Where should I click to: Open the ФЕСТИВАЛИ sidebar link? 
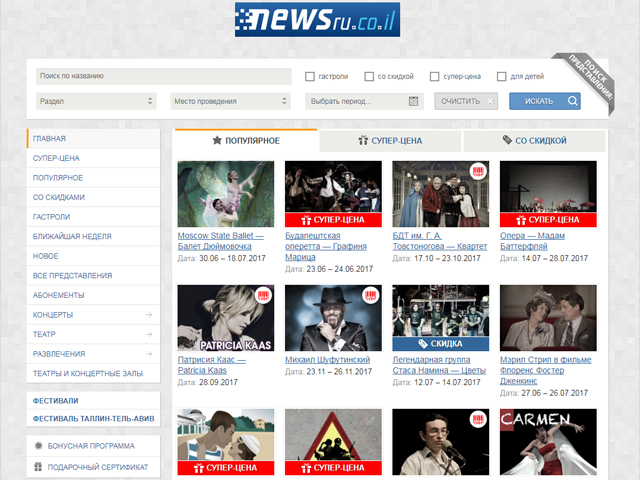(x=56, y=401)
